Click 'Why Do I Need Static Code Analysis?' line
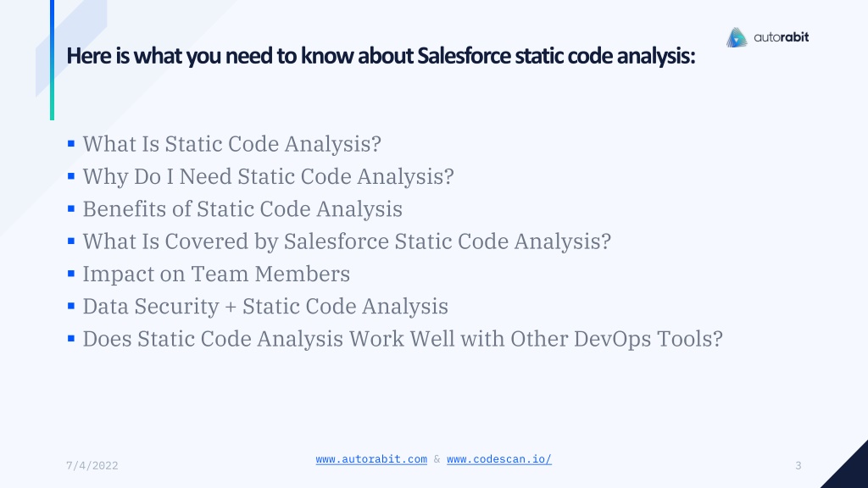This screenshot has height=488, width=868. point(269,176)
